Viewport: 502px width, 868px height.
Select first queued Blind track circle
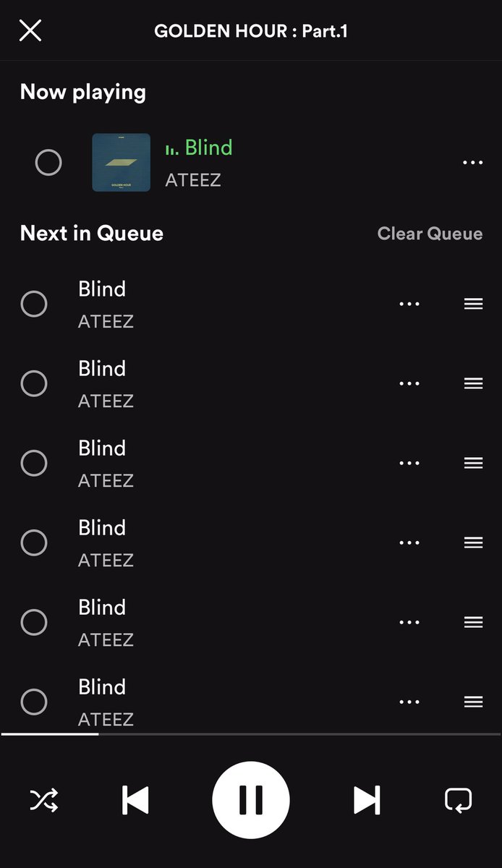(34, 304)
